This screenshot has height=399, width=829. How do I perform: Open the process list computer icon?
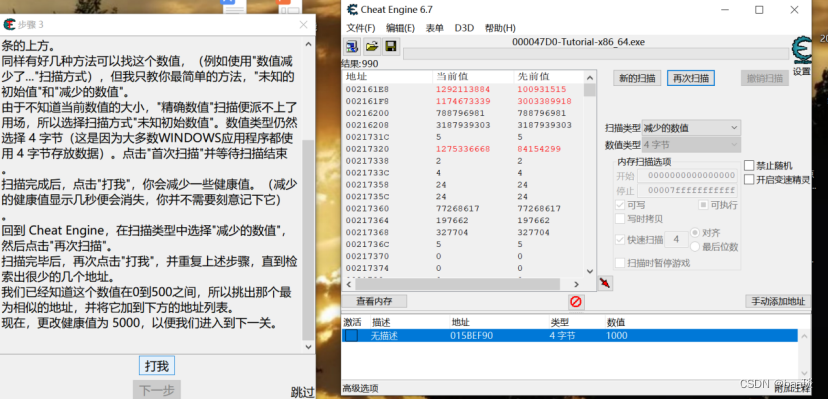(351, 47)
